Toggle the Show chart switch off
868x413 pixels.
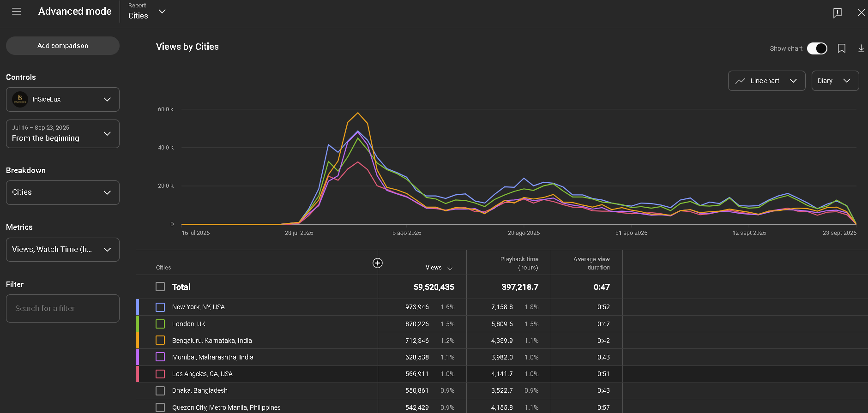coord(817,48)
